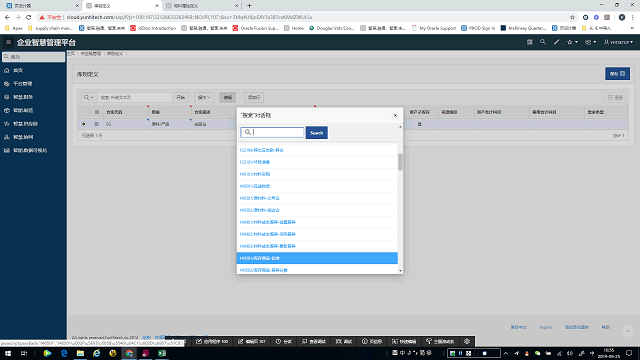Select the 140403 entry in the search list
This screenshot has width=640, height=360.
point(317,246)
